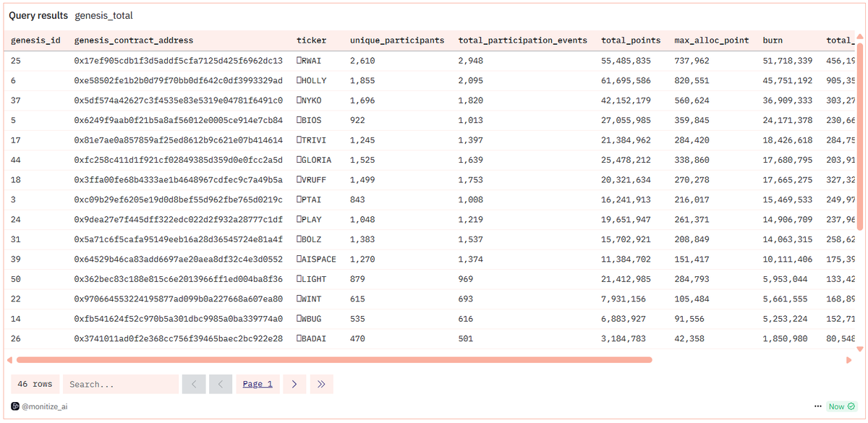Select the RWAI ticker cell
The width and height of the screenshot is (868, 423).
pyautogui.click(x=309, y=61)
